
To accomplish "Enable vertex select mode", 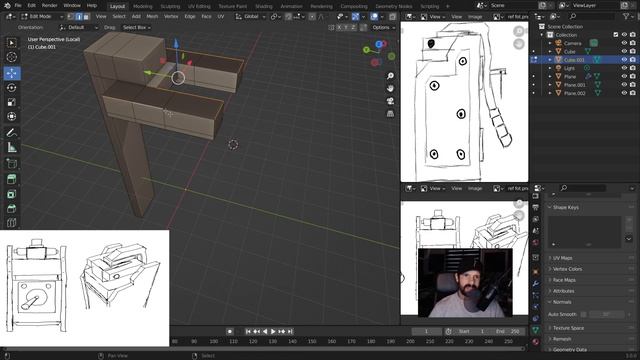I will [71, 17].
